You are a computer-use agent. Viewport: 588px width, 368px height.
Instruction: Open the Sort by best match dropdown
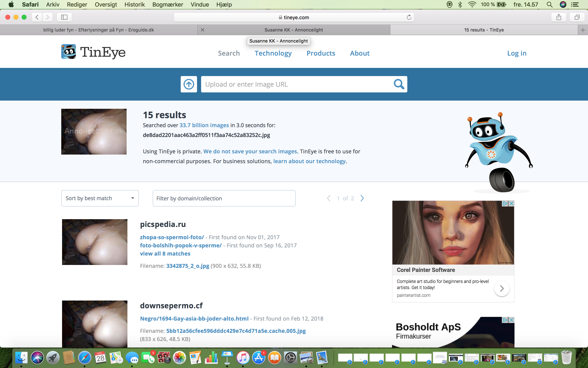100,198
